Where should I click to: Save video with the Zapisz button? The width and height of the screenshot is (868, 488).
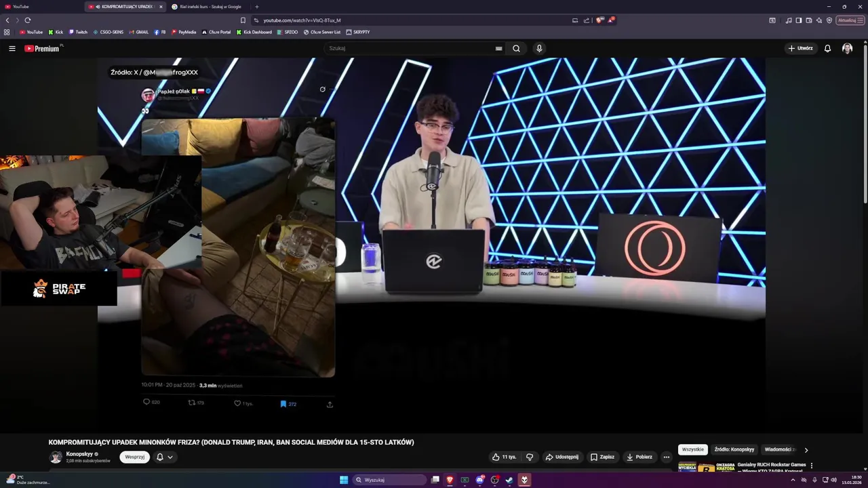(602, 457)
